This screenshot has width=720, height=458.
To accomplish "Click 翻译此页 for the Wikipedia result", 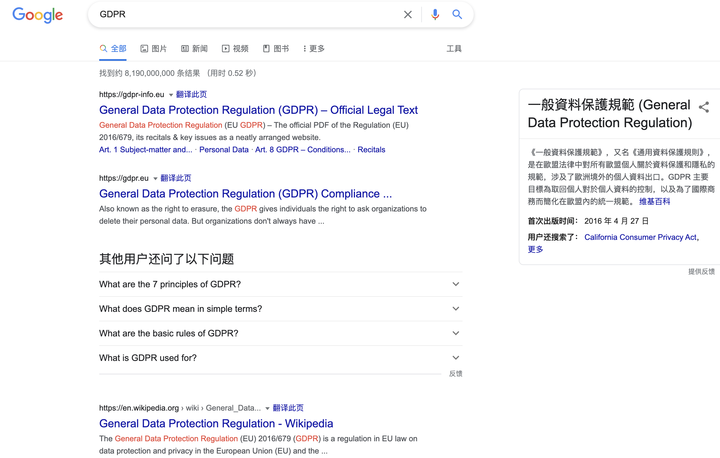I will 288,408.
